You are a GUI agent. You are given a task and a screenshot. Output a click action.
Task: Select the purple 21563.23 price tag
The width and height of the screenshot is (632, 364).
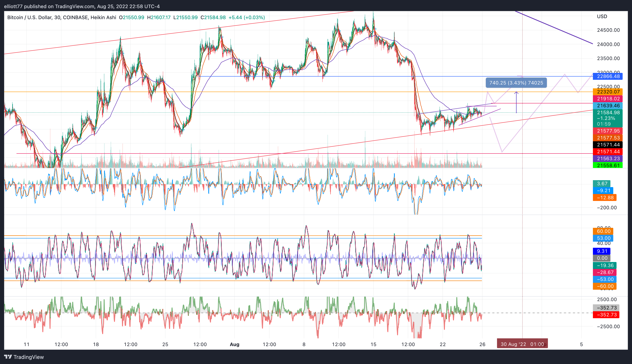click(608, 159)
